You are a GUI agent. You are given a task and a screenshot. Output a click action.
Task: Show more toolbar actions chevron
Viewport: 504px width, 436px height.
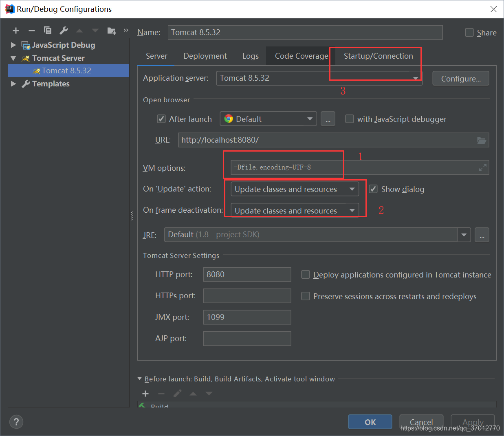click(x=126, y=30)
